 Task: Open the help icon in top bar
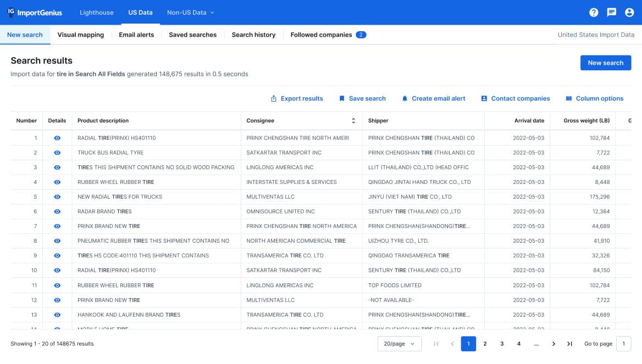[x=594, y=12]
